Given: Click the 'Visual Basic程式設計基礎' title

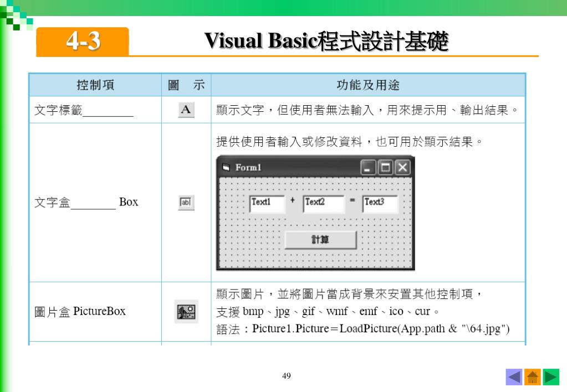Looking at the screenshot, I should pyautogui.click(x=326, y=41).
